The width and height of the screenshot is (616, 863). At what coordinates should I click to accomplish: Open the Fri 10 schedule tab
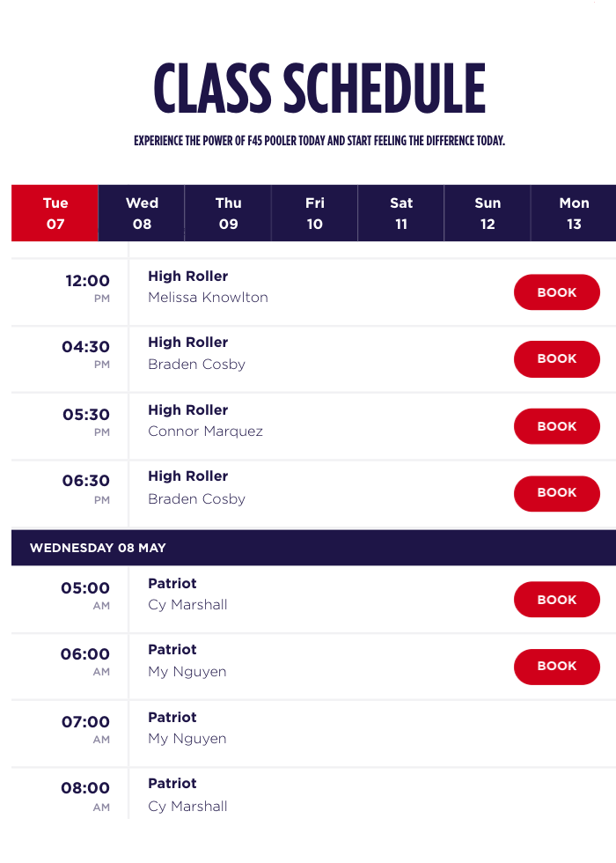(x=313, y=212)
